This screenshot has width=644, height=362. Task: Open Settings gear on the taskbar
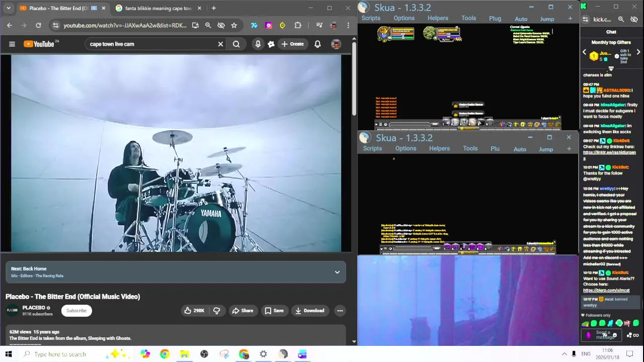263,354
